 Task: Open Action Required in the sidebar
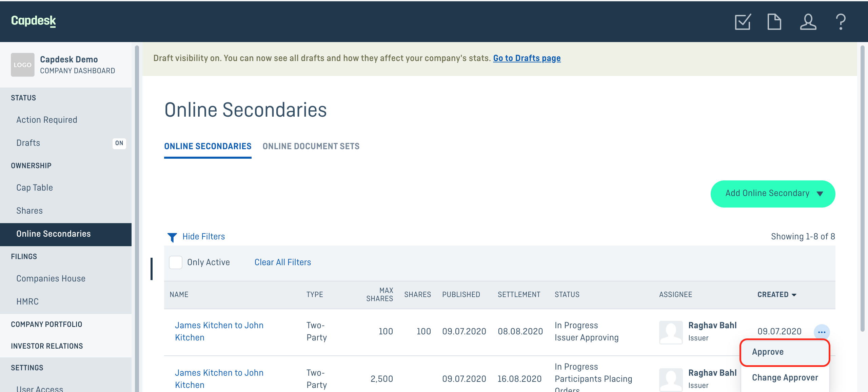(47, 120)
